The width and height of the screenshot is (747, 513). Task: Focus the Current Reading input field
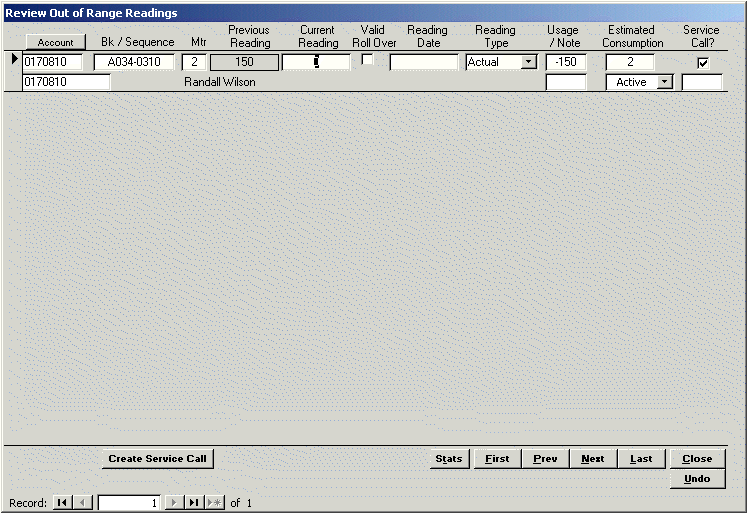[x=316, y=62]
